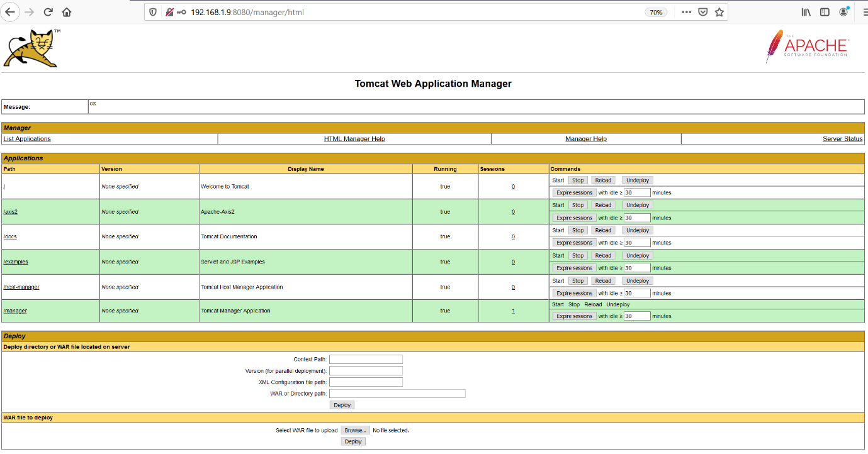Image resolution: width=868 pixels, height=454 pixels.
Task: Click Browse to select WAR file
Action: point(354,430)
